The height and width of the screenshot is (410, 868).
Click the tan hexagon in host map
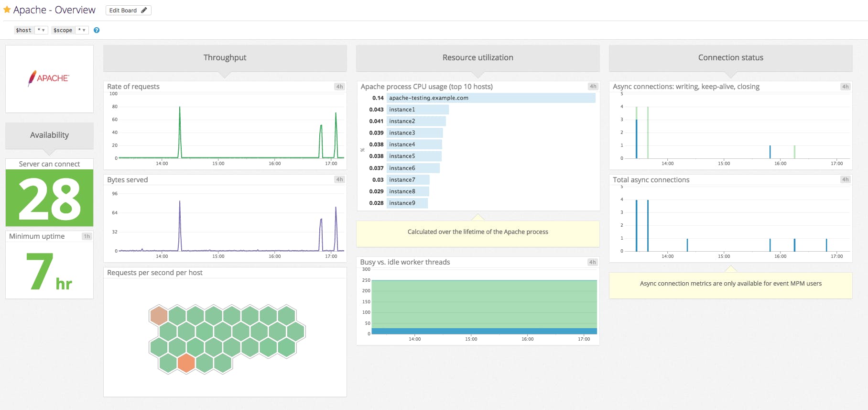(159, 316)
